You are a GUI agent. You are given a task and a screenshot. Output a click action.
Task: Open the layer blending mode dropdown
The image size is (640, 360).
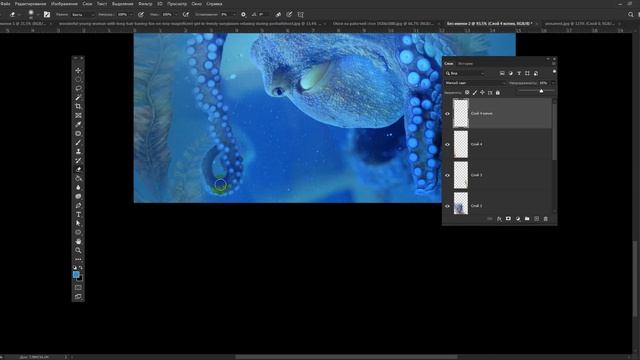pos(475,83)
